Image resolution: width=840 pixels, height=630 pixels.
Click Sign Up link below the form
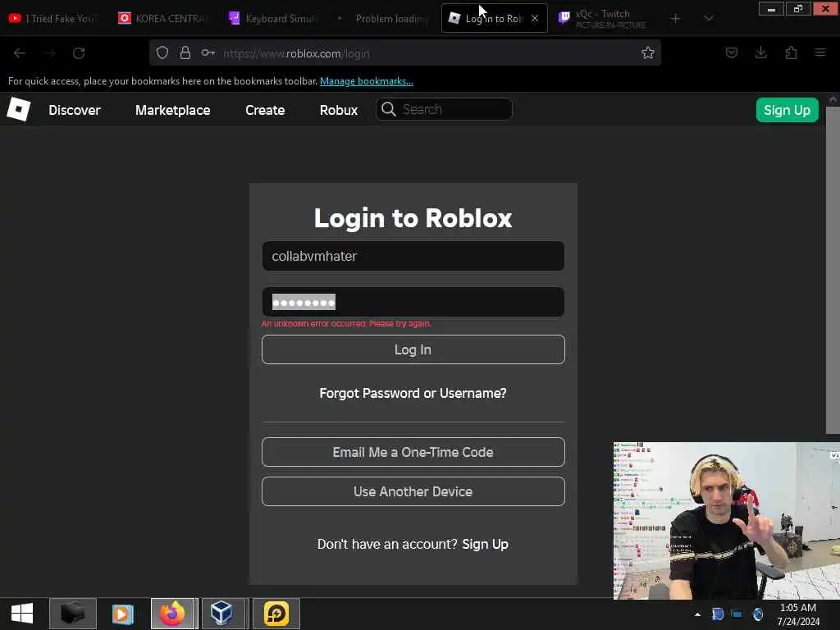tap(486, 545)
